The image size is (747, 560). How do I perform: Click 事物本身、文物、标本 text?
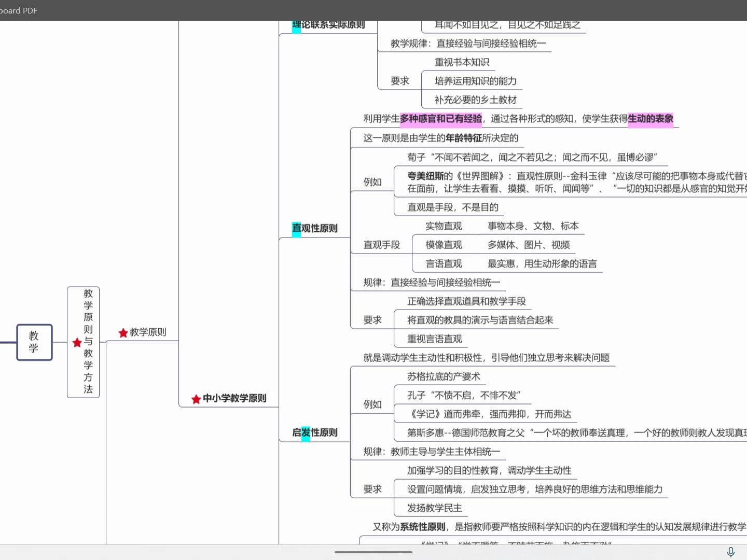533,226
